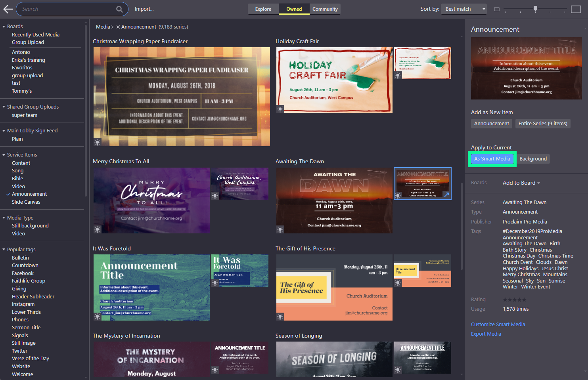Screen dimensions: 588x380
Task: Switch to the Community tab
Action: (x=325, y=9)
